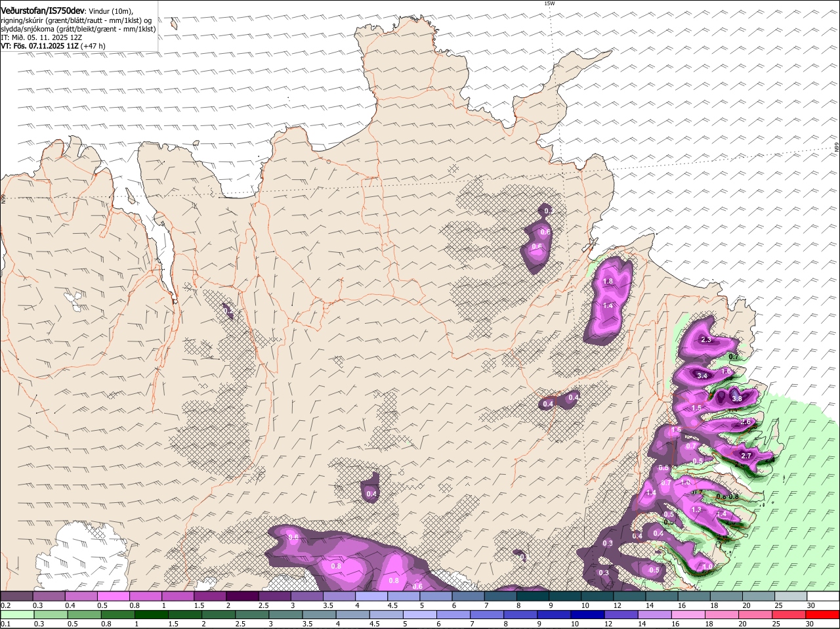The width and height of the screenshot is (840, 629).
Task: Pick top legend swatch between 25 and 30
Action: point(791,596)
